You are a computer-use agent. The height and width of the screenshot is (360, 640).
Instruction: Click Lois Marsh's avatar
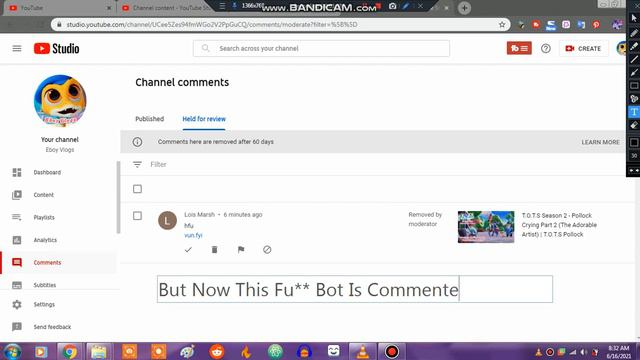[x=167, y=220]
